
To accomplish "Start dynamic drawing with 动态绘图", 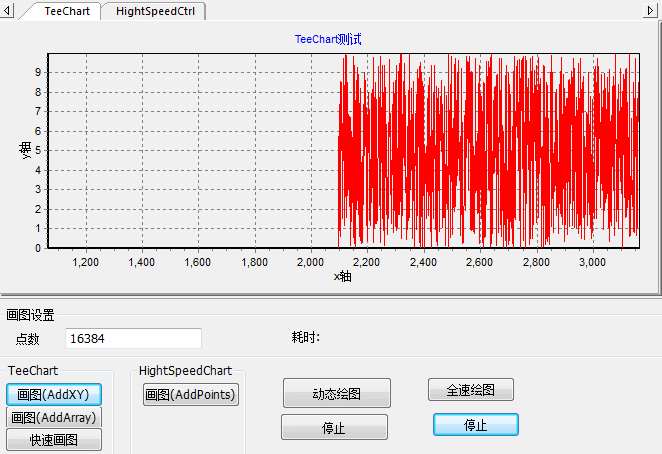I will (337, 393).
